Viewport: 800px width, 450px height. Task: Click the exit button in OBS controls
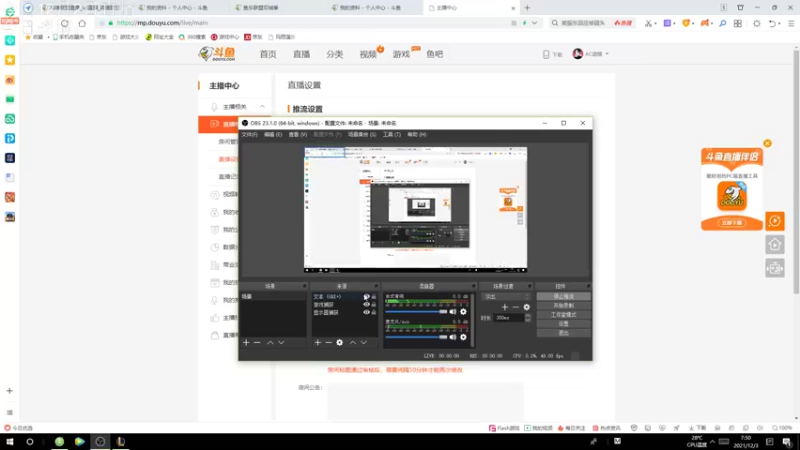coord(563,333)
